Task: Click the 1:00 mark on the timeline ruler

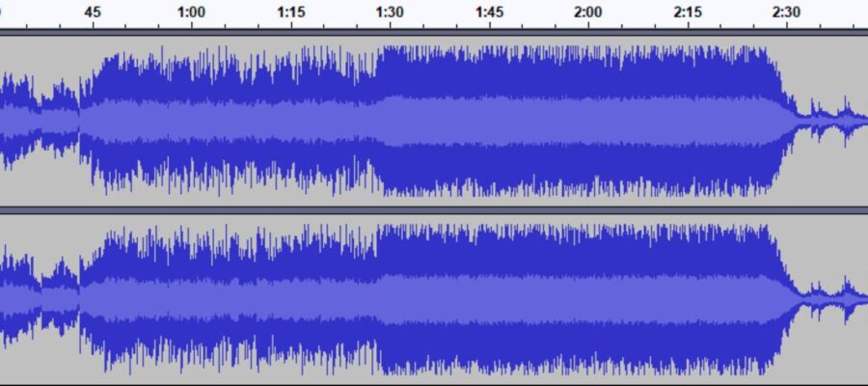Action: click(x=192, y=13)
